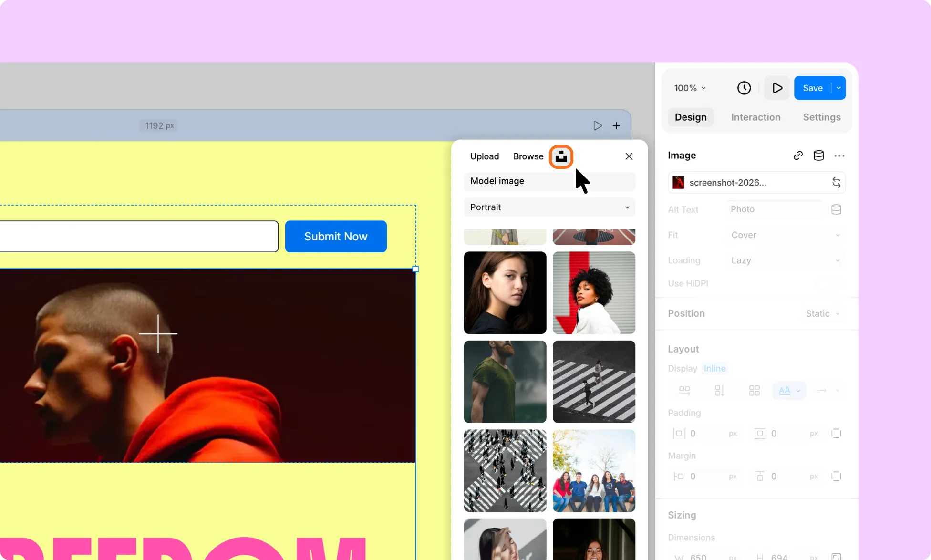931x560 pixels.
Task: Toggle individual margin sides icon
Action: click(x=836, y=477)
